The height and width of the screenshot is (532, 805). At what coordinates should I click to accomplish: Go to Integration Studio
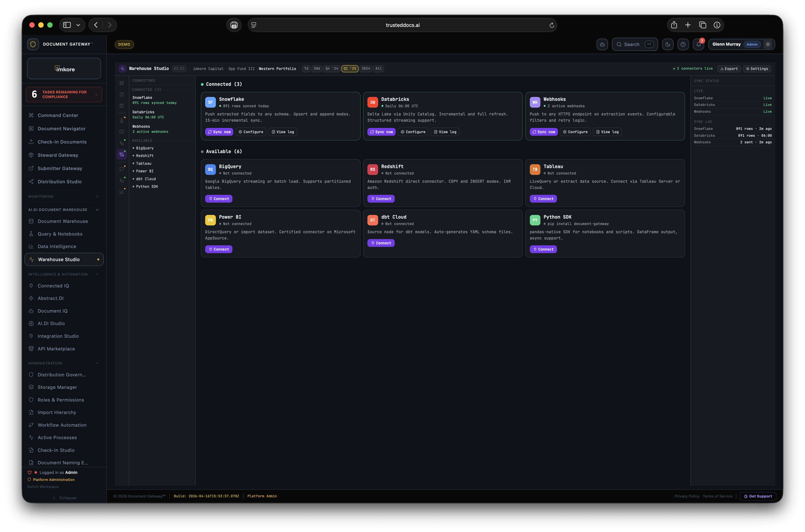click(64, 336)
